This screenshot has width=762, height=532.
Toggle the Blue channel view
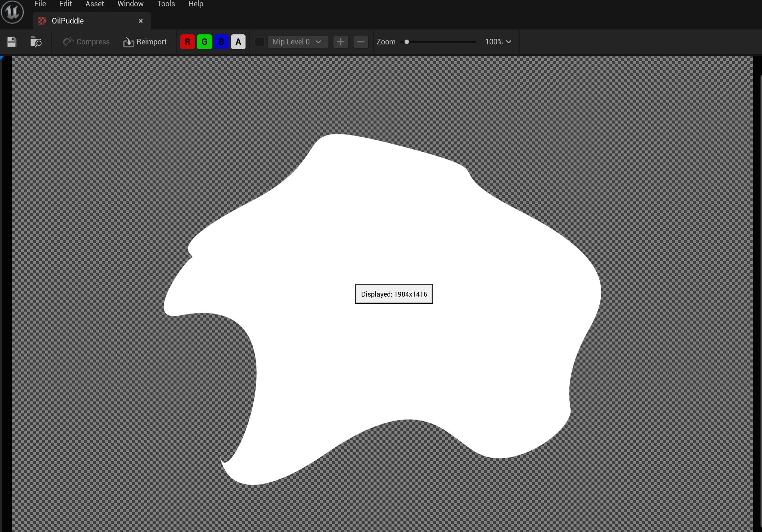tap(221, 42)
